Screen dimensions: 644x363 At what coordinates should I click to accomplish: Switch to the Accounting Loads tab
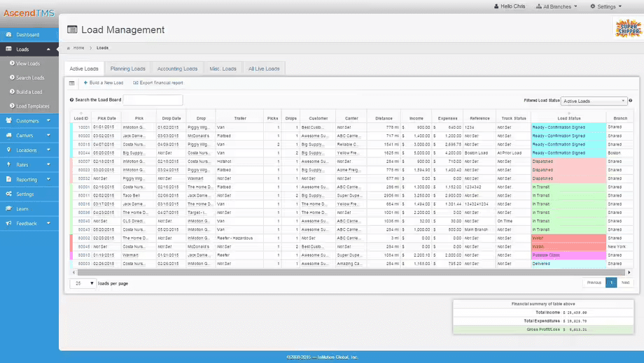(177, 69)
